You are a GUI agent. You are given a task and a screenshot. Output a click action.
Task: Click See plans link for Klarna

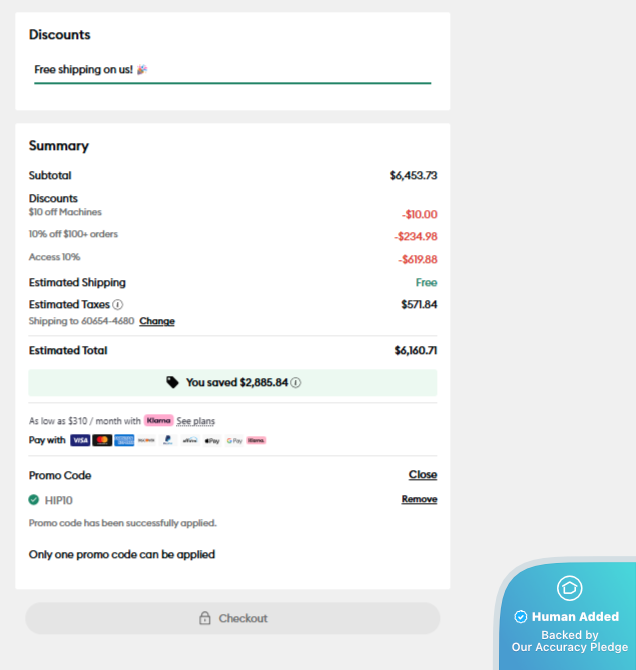click(x=195, y=421)
